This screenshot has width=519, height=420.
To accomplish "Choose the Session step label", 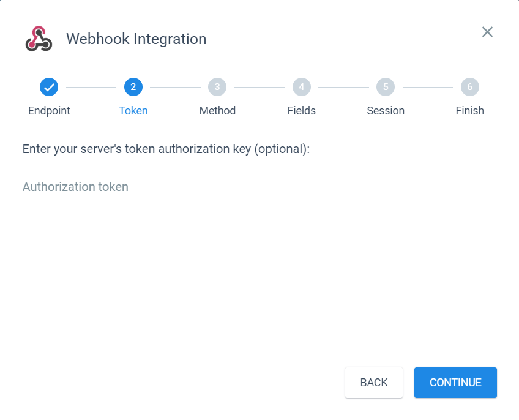I will [386, 111].
